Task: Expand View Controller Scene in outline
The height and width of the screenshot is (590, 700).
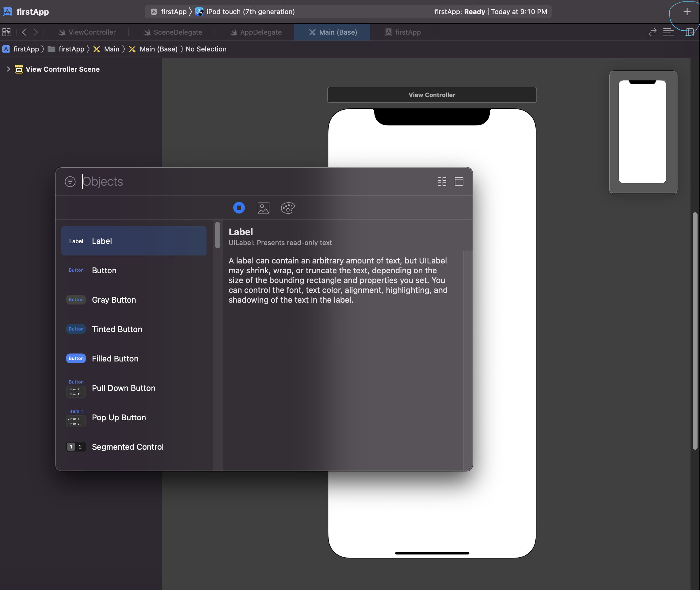Action: pyautogui.click(x=8, y=69)
